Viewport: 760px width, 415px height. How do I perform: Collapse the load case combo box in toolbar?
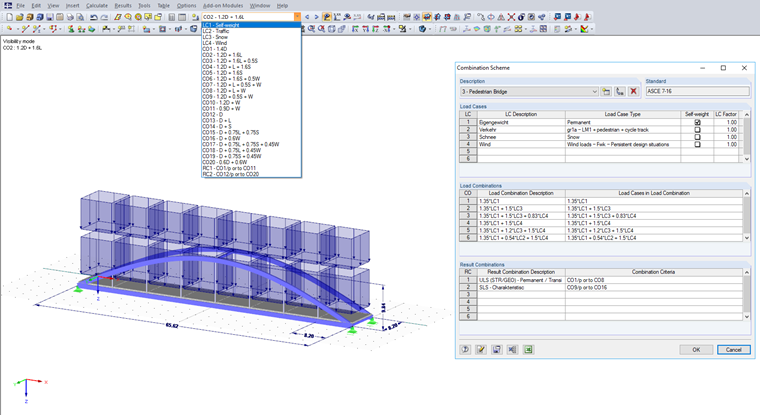(x=296, y=18)
